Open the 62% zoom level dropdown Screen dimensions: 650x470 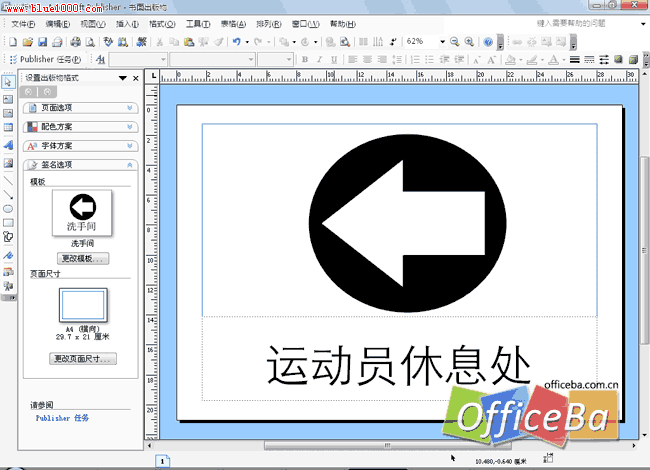441,42
